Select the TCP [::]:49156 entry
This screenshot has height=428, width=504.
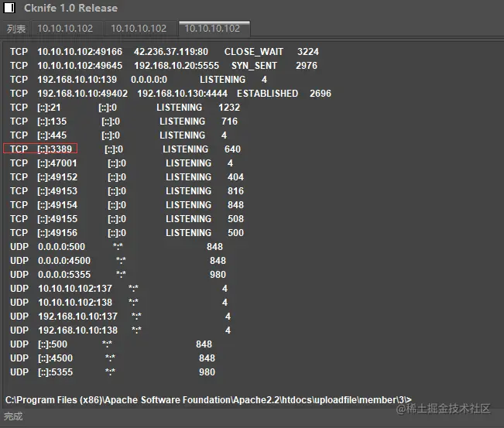point(127,233)
